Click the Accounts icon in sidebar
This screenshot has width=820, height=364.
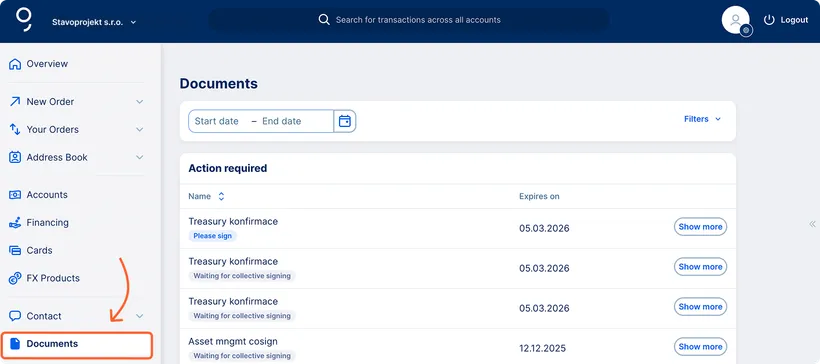[x=15, y=195]
